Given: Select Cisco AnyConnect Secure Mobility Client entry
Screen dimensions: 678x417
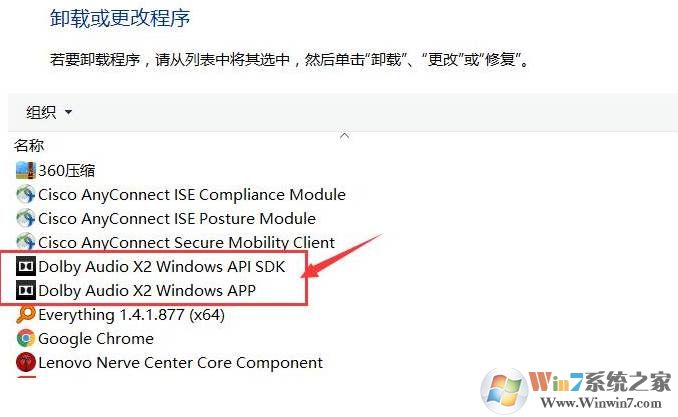Looking at the screenshot, I should [x=186, y=242].
